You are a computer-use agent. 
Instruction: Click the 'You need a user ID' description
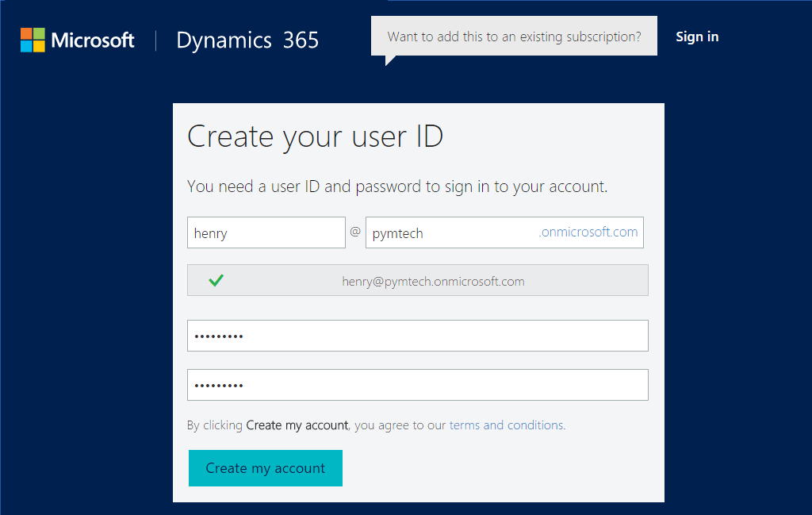[396, 187]
